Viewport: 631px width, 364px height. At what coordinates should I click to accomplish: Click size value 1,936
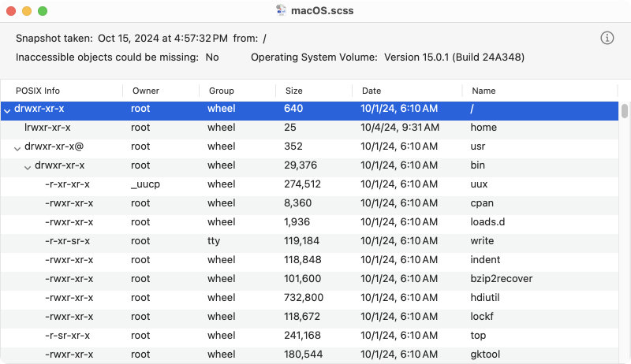297,221
